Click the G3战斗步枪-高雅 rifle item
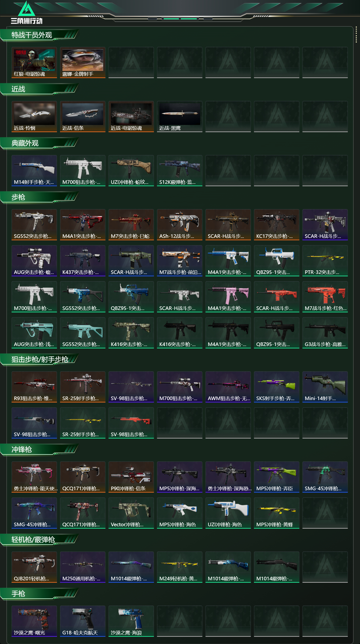360x644 pixels. coord(325,333)
